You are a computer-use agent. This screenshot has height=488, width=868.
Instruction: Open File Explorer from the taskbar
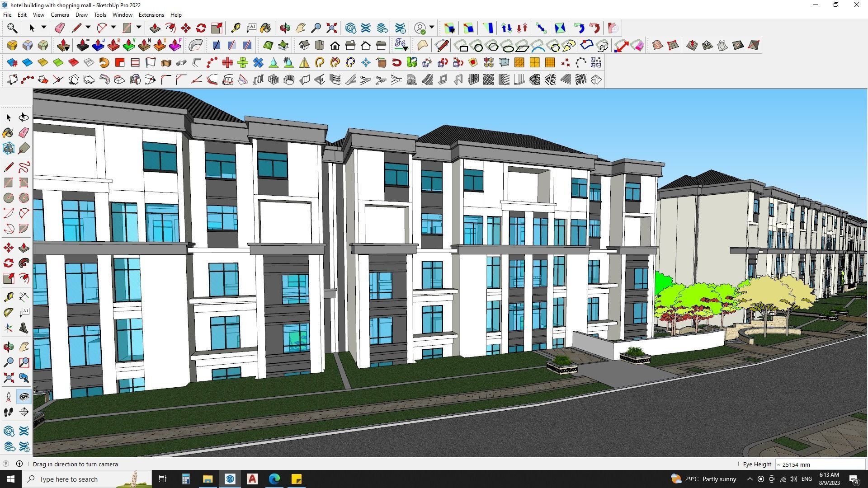208,479
